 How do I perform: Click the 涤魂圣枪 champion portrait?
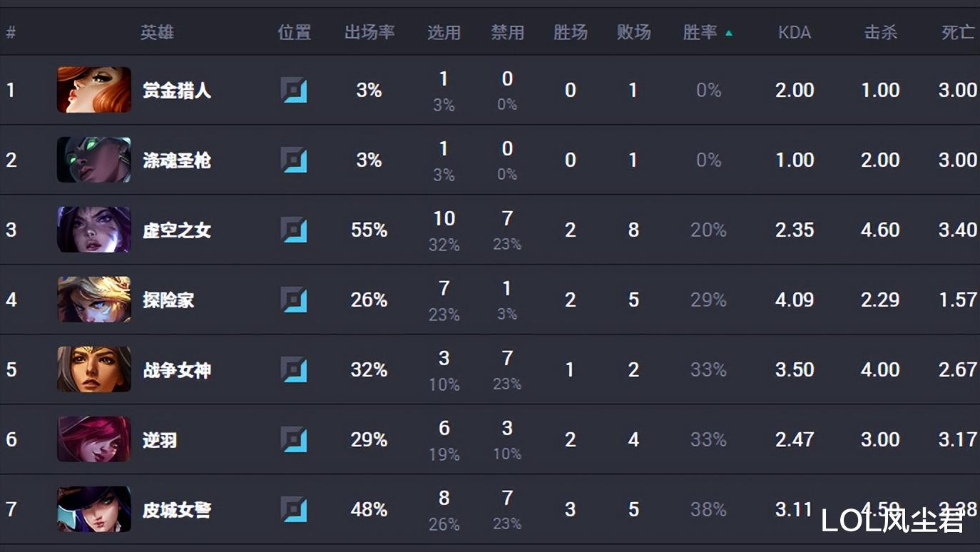(94, 160)
